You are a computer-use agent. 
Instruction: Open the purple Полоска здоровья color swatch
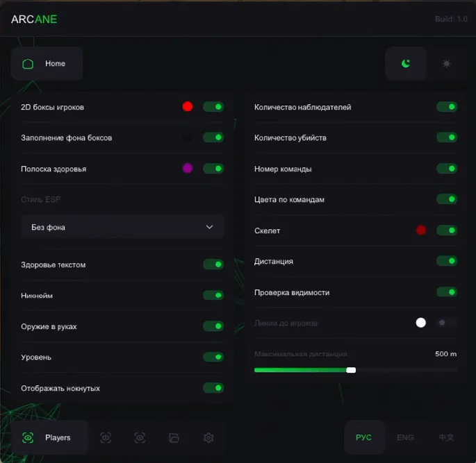(187, 169)
